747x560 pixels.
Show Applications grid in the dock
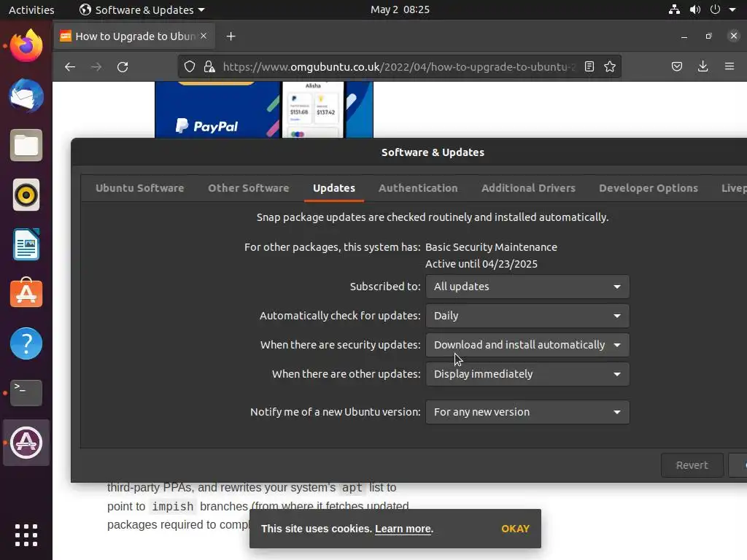pos(26,535)
